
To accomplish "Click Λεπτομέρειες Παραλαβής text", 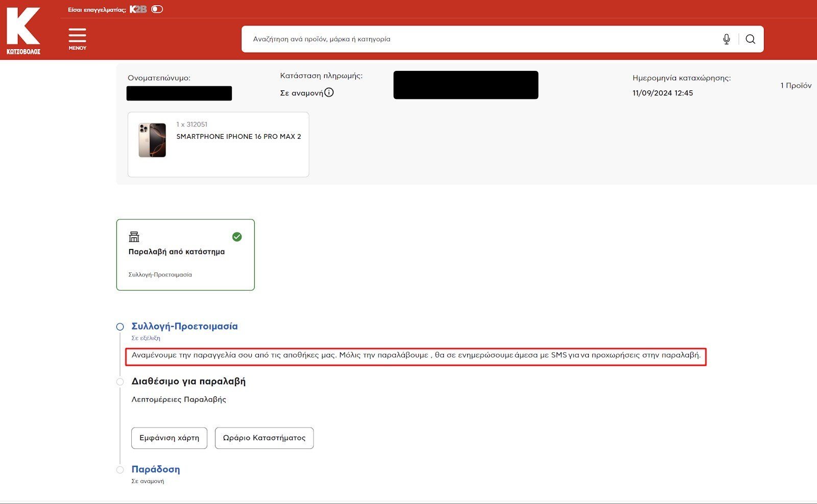I will [179, 399].
